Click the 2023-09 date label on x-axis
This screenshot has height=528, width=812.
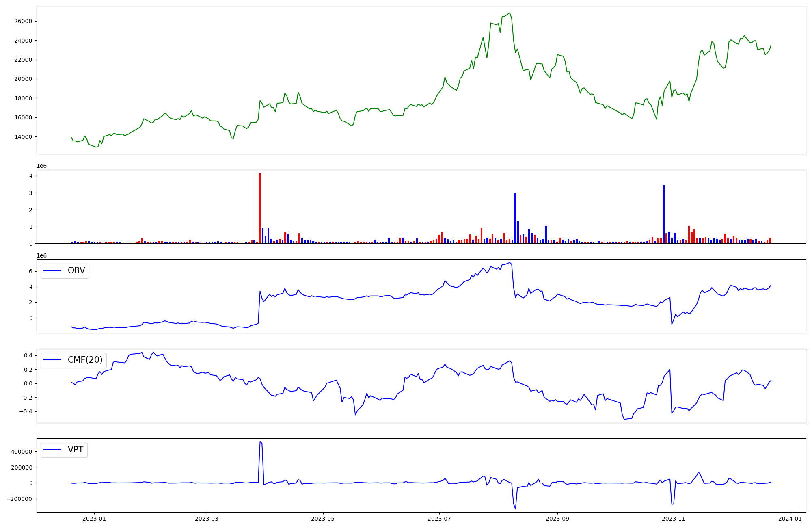point(557,519)
